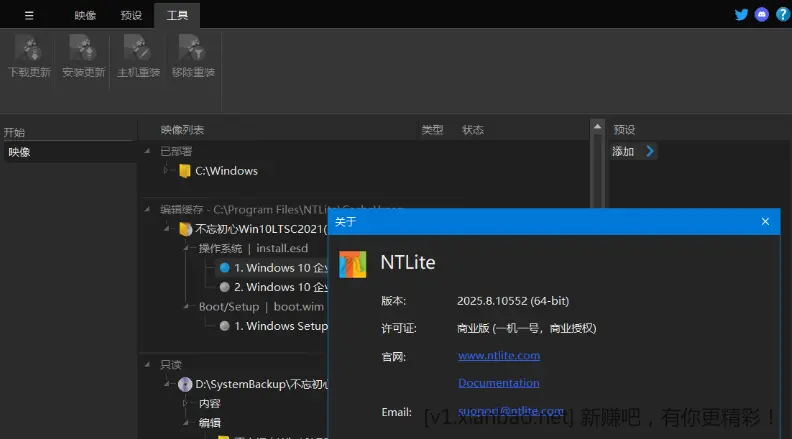Open the www.ntlite.com website link

(x=499, y=355)
